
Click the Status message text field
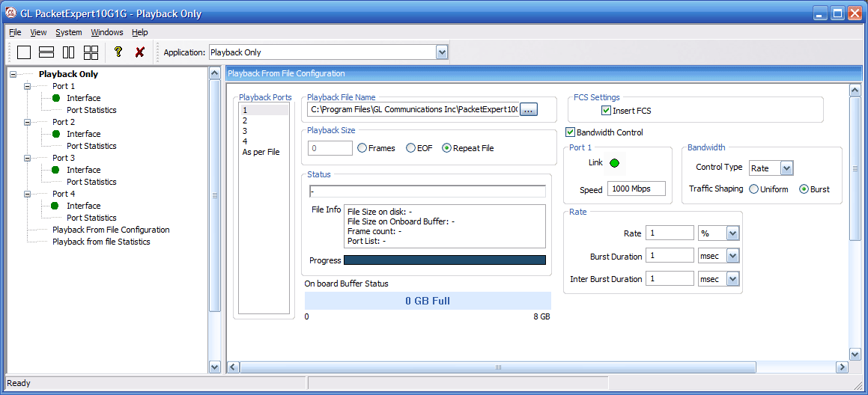click(428, 192)
